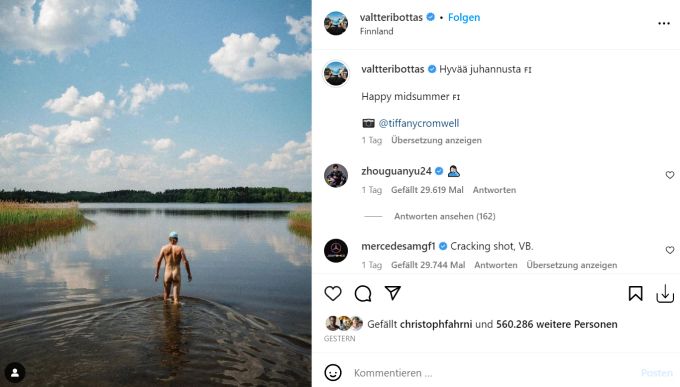This screenshot has width=680, height=387.
Task: Show caption translation via Übersetzung anzeigen
Action: pos(436,140)
